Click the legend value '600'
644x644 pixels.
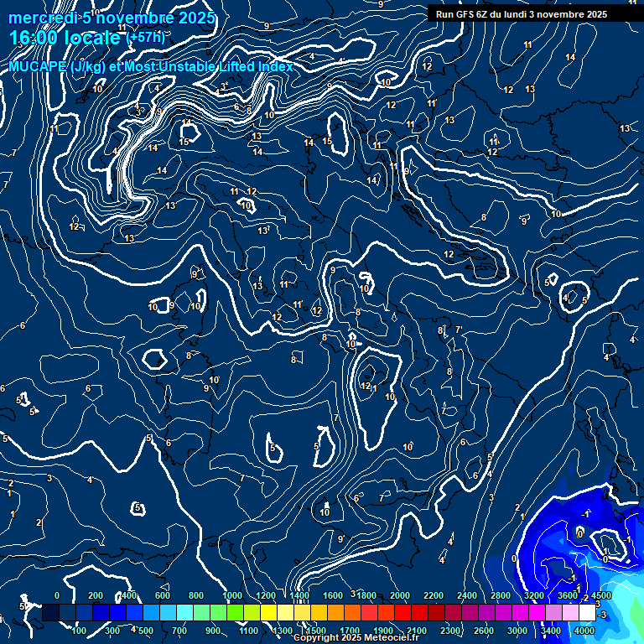[x=163, y=595]
